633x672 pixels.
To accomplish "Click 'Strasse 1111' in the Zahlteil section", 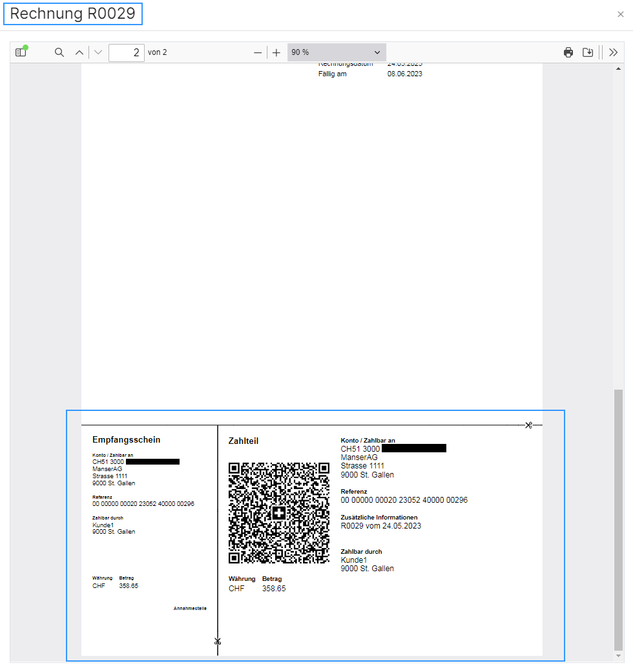I will (362, 466).
